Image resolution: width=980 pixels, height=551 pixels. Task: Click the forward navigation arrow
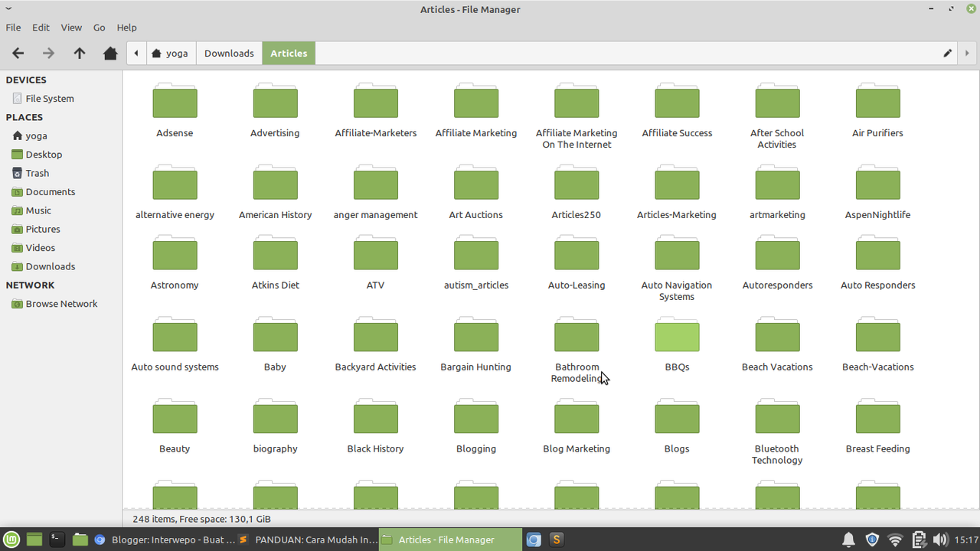point(48,53)
